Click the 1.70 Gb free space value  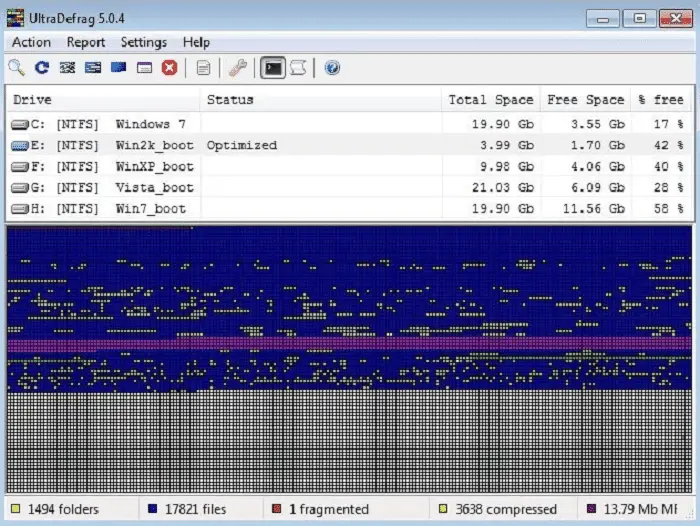[x=597, y=146]
